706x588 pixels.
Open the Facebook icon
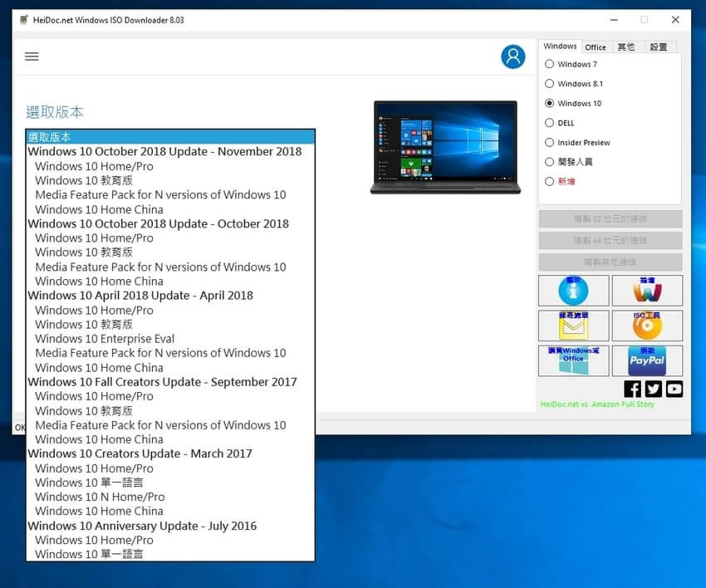pyautogui.click(x=633, y=389)
